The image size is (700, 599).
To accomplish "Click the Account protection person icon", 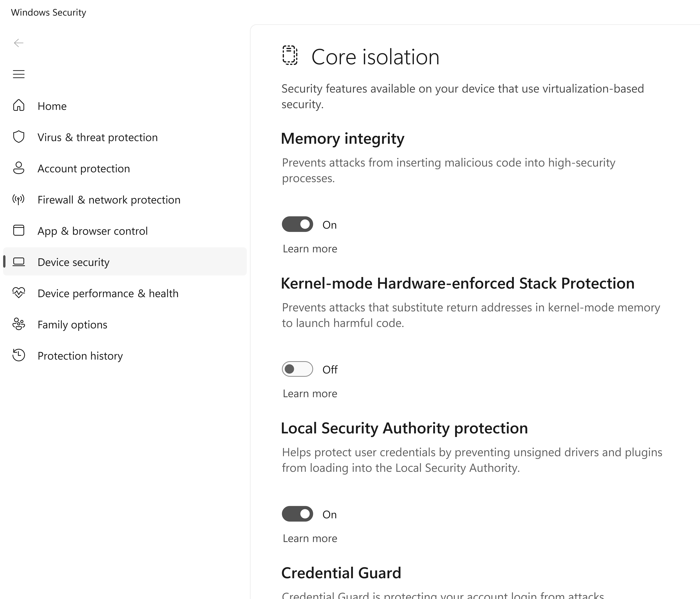I will 19,168.
